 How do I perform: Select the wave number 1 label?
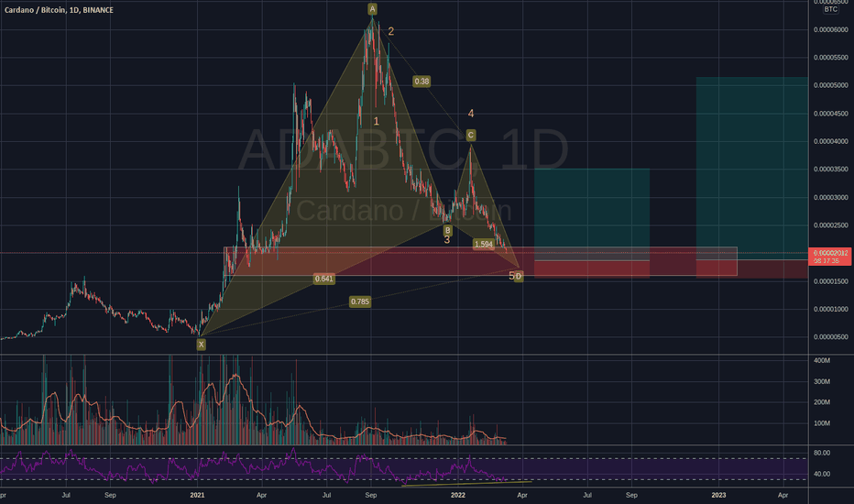pyautogui.click(x=376, y=122)
